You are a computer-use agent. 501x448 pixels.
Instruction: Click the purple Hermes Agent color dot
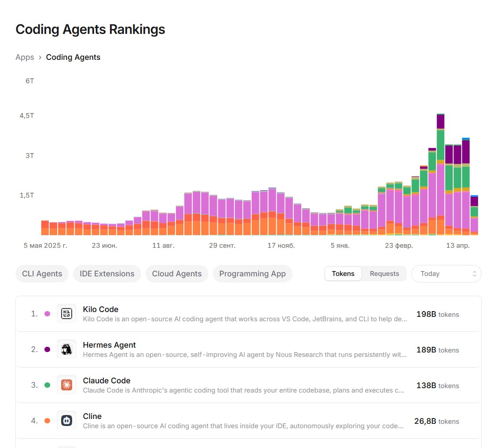click(48, 349)
